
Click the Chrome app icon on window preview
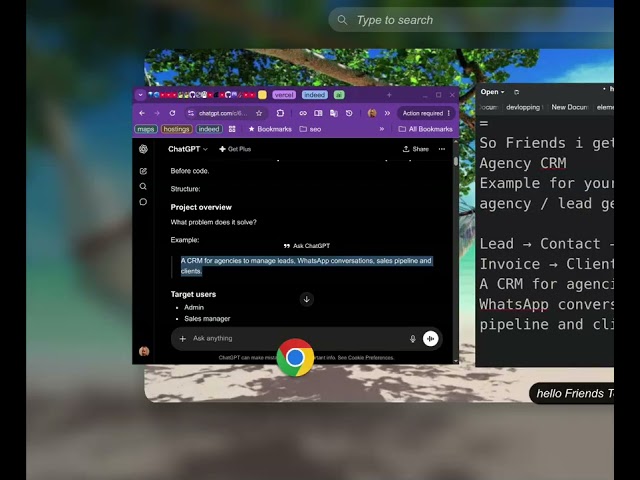coord(295,358)
